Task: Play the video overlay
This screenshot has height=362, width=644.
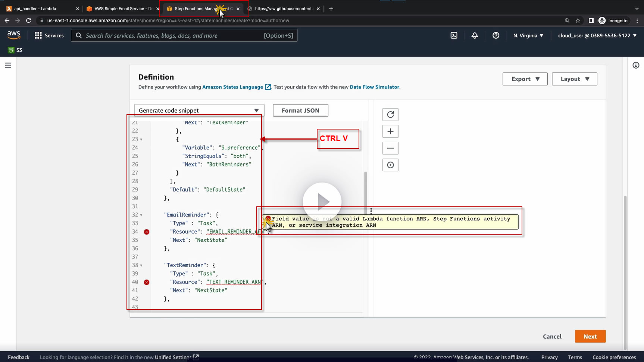Action: [322, 202]
